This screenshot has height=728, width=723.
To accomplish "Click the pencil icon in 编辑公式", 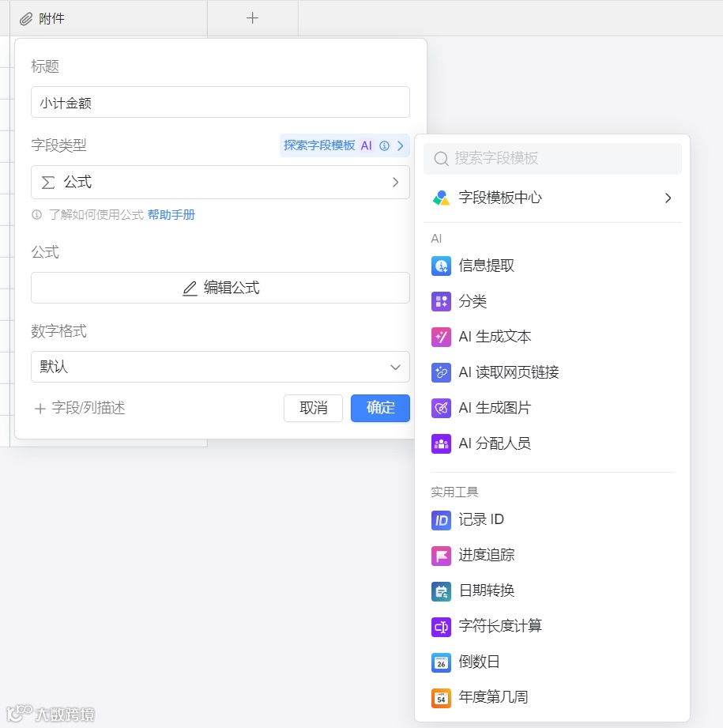I will coord(190,289).
